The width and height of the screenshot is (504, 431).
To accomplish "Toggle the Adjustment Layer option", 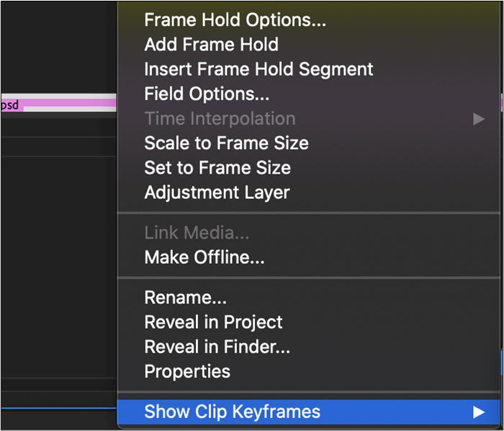I will tap(217, 192).
